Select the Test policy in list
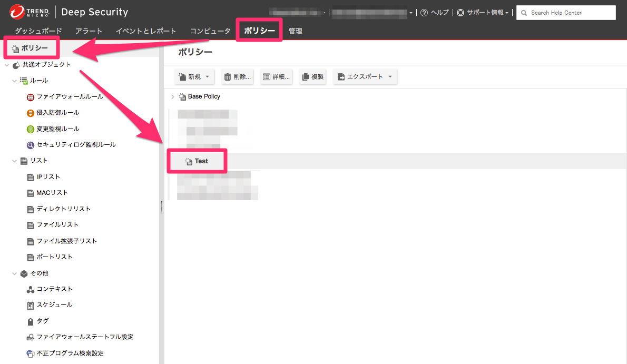The image size is (627, 364). [x=201, y=161]
